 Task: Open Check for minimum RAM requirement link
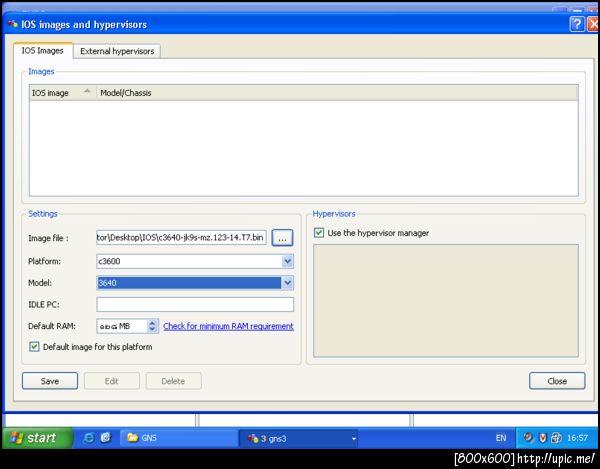[x=228, y=326]
